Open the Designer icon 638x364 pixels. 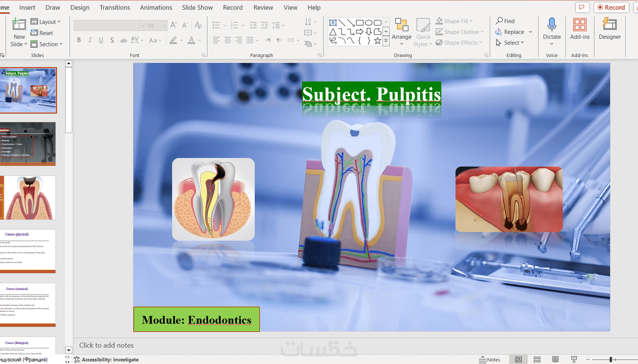click(x=610, y=24)
